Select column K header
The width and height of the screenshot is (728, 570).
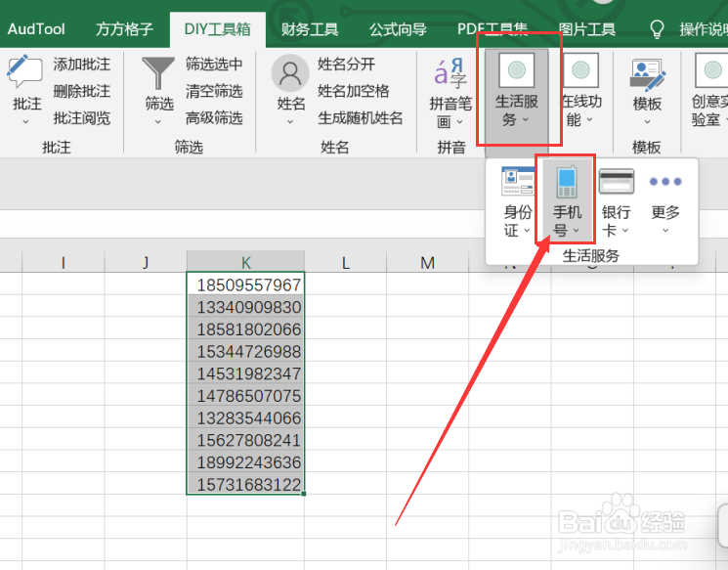click(245, 262)
